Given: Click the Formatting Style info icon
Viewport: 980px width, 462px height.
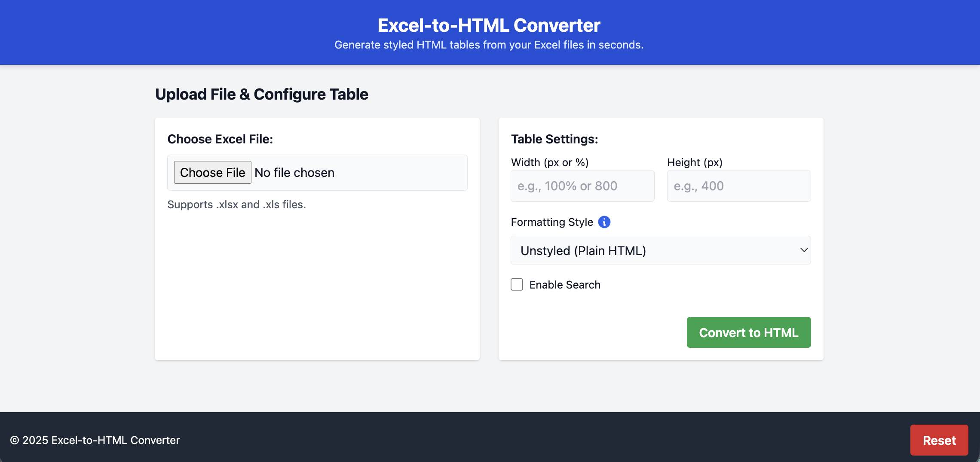Looking at the screenshot, I should pos(604,222).
